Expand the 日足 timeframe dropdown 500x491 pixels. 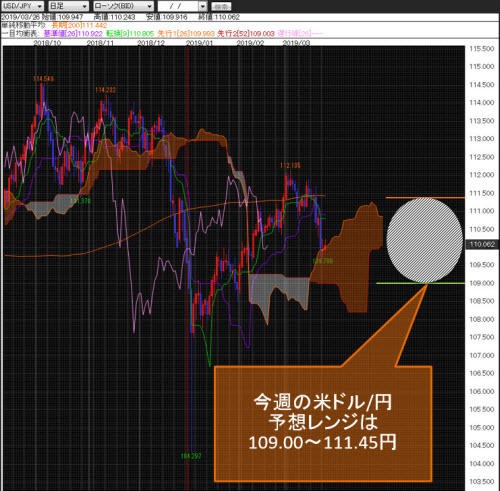click(68, 6)
